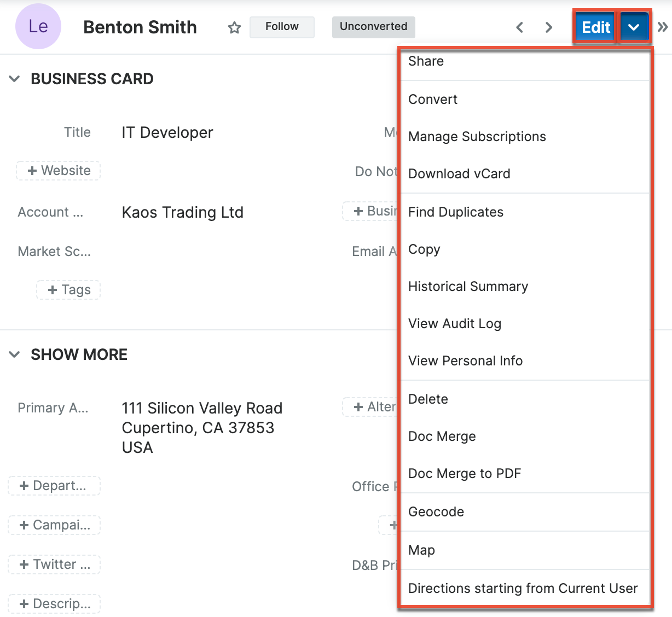Image resolution: width=672 pixels, height=617 pixels.
Task: Click the Unconverted status badge
Action: [x=373, y=27]
